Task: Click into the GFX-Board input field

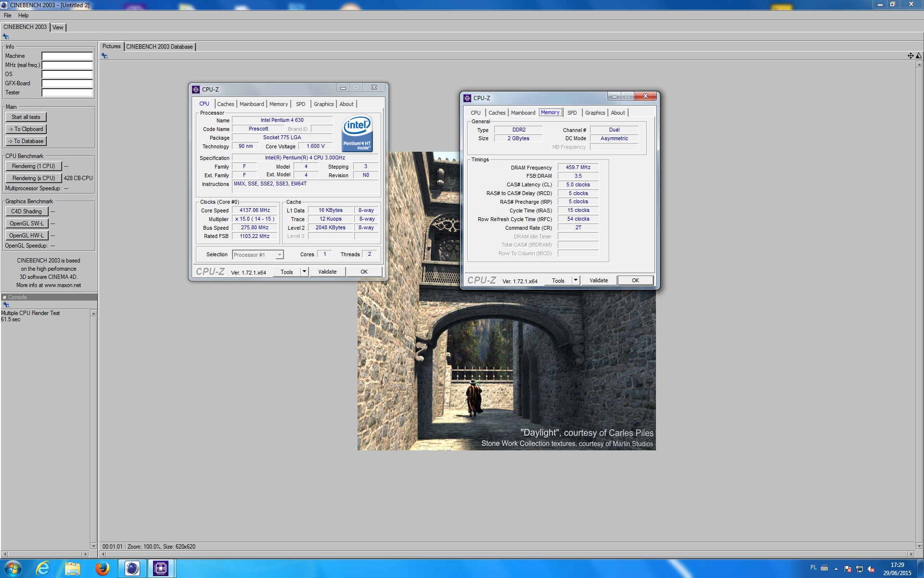Action: pyautogui.click(x=67, y=83)
